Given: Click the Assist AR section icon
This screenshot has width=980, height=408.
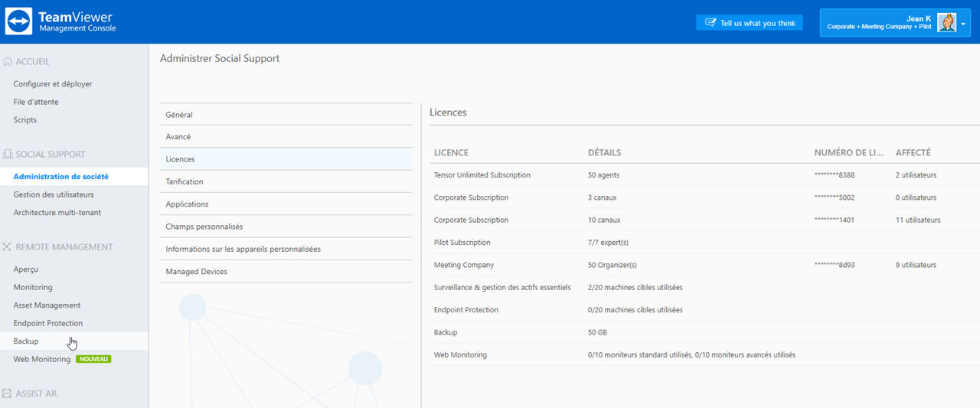Looking at the screenshot, I should (x=8, y=393).
